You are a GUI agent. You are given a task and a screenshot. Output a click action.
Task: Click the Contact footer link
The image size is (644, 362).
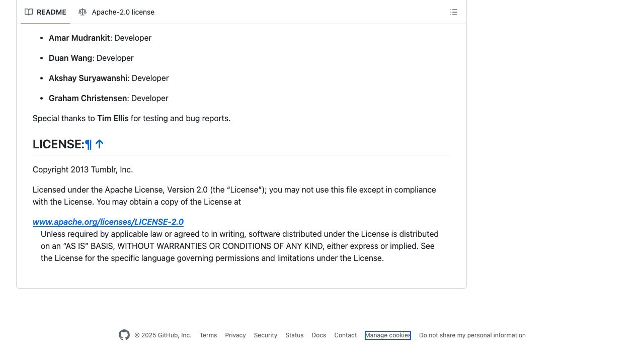coord(346,335)
